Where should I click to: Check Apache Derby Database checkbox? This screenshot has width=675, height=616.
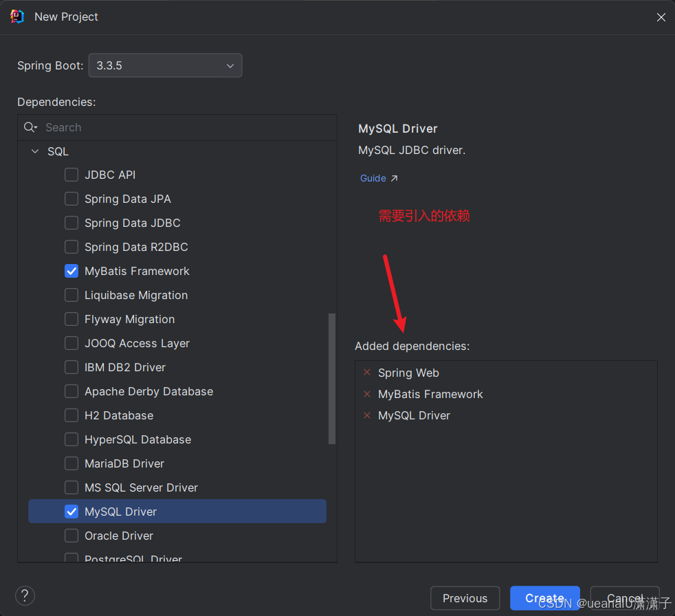71,391
